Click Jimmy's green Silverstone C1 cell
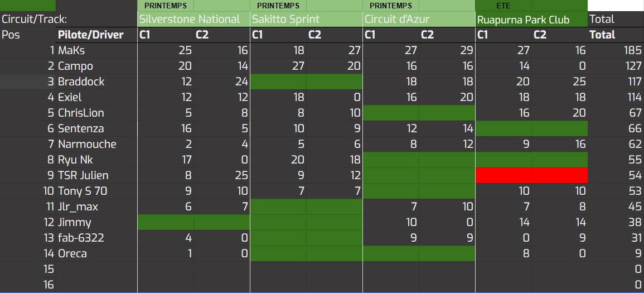This screenshot has width=644, height=293. click(x=166, y=222)
